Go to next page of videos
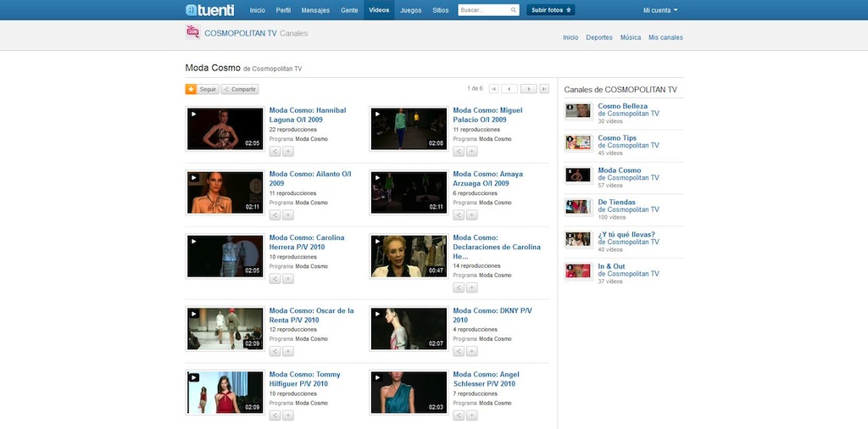The height and width of the screenshot is (429, 868). [x=529, y=88]
